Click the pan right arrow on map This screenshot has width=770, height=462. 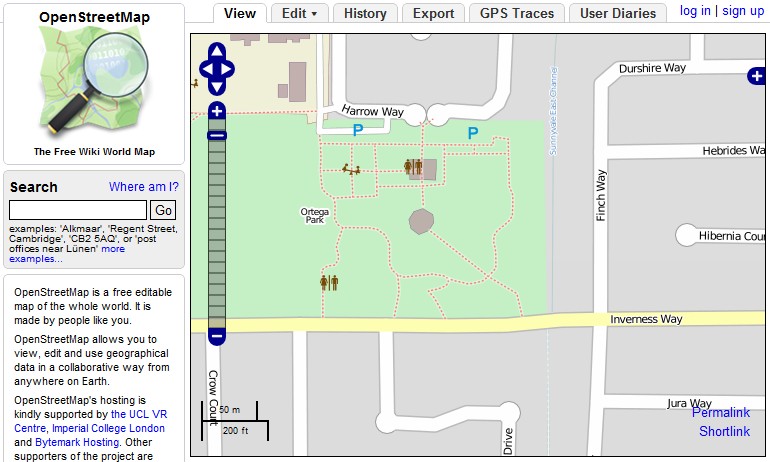(229, 69)
